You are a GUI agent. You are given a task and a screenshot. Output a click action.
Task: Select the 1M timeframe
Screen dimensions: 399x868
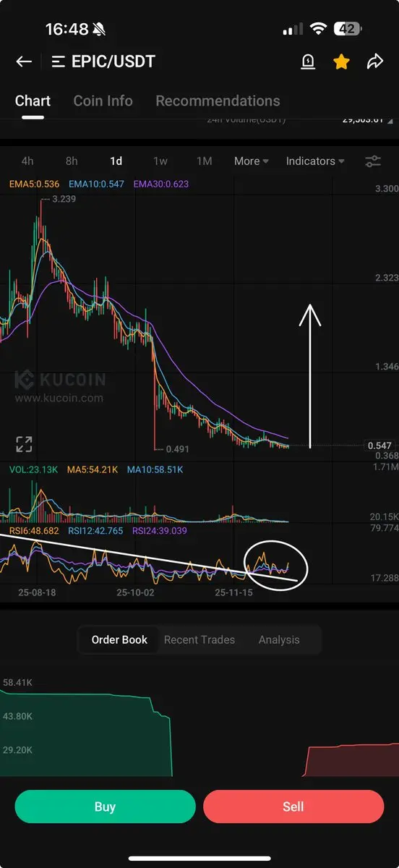[205, 161]
